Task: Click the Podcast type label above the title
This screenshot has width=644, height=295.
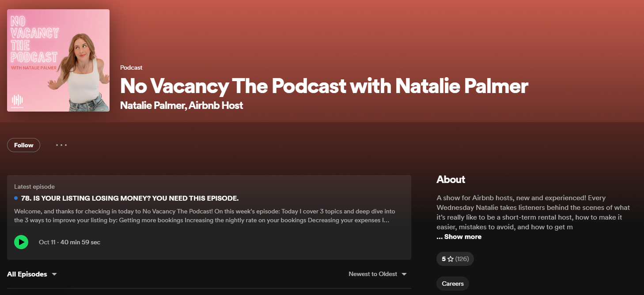Action: click(131, 67)
